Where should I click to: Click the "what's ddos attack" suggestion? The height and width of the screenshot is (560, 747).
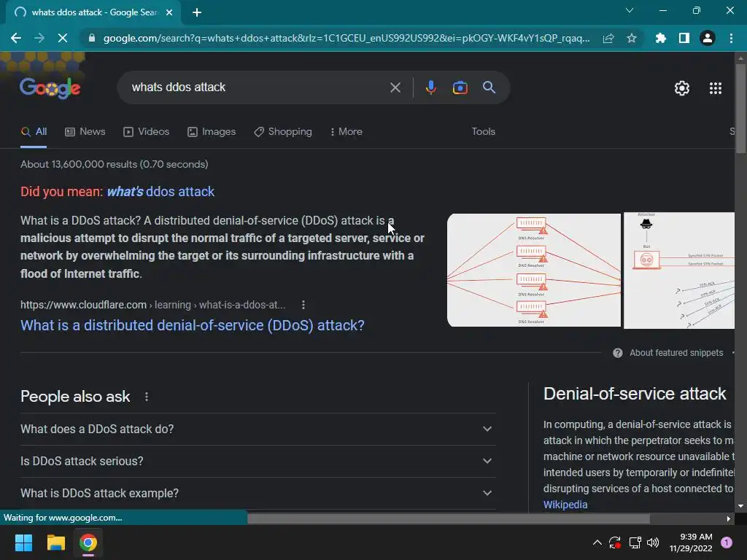pyautogui.click(x=160, y=192)
